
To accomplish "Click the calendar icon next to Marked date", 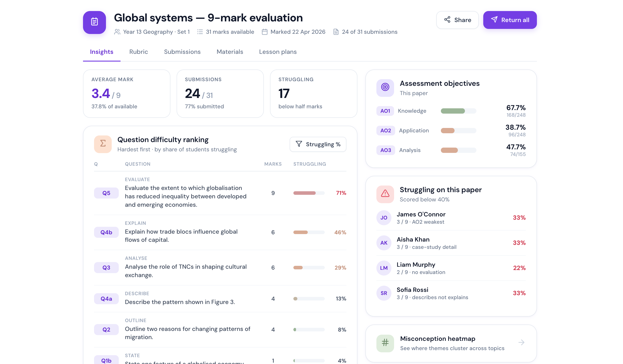I will [264, 32].
